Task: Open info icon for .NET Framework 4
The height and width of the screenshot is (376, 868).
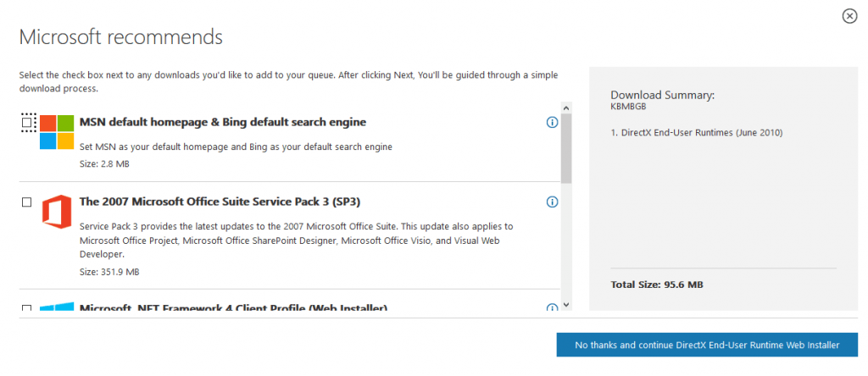Action: (552, 307)
